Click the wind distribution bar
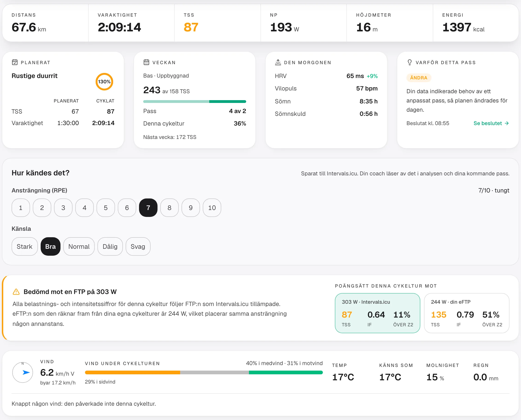521x420 pixels. 204,373
